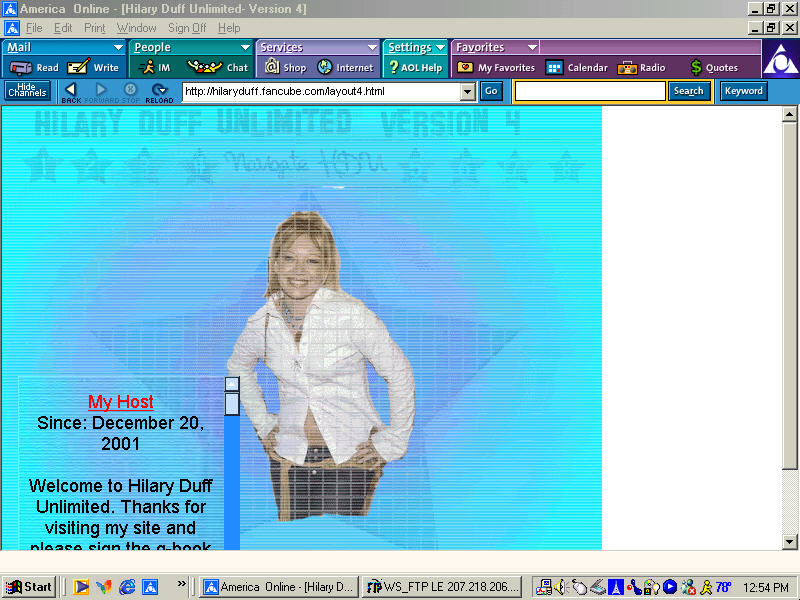Open the Sign Off menu
800x600 pixels.
click(x=187, y=28)
